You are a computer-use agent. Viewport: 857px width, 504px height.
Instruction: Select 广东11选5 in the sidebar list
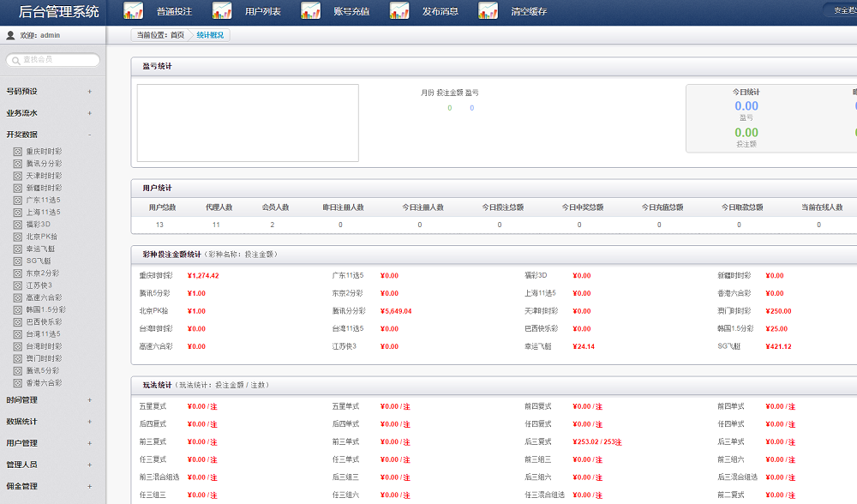click(x=43, y=200)
